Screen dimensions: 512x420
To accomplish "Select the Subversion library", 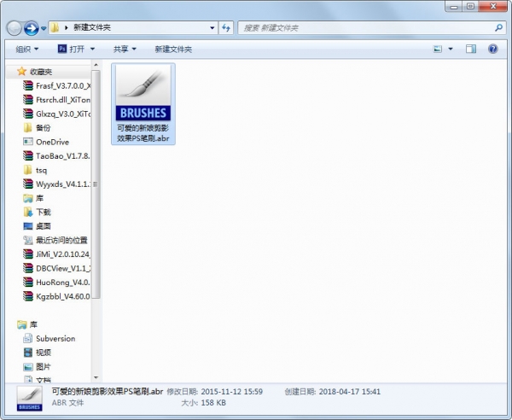I will pyautogui.click(x=49, y=338).
